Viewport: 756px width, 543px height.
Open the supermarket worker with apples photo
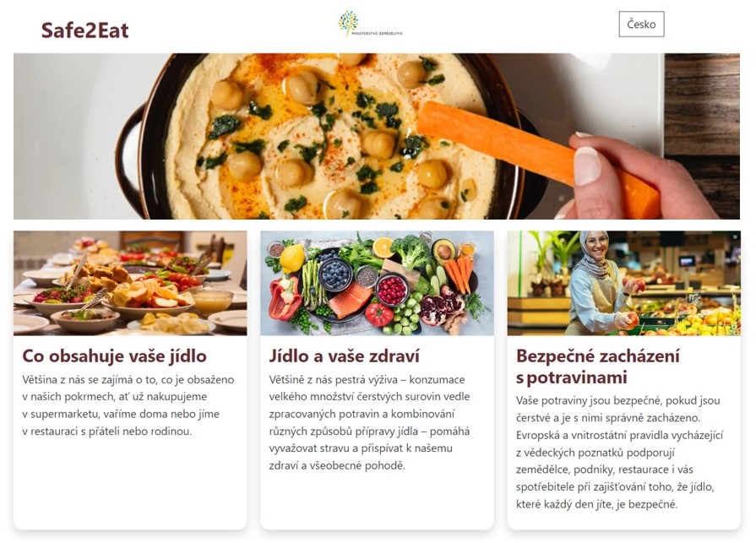click(624, 283)
